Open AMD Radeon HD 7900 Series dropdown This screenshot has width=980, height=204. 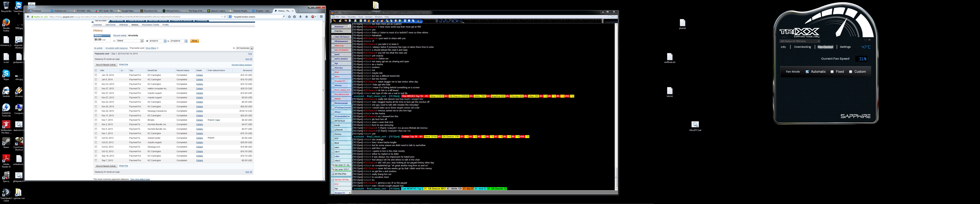point(799,41)
